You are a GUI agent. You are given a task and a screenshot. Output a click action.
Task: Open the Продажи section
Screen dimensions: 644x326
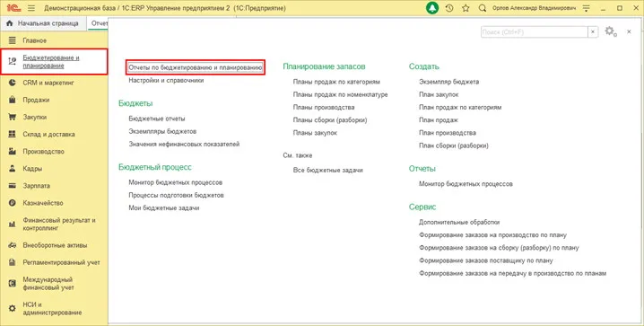pos(36,100)
